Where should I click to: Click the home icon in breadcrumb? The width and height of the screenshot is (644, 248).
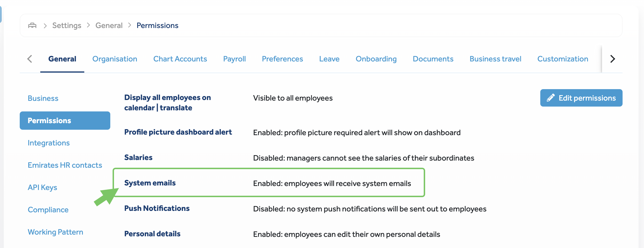tap(32, 25)
